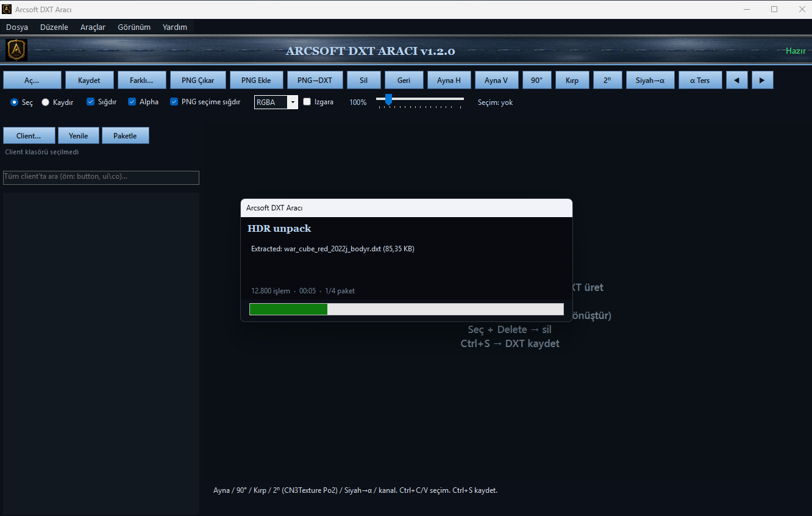The image size is (812, 516).
Task: Click the Geri undo button
Action: coord(404,80)
